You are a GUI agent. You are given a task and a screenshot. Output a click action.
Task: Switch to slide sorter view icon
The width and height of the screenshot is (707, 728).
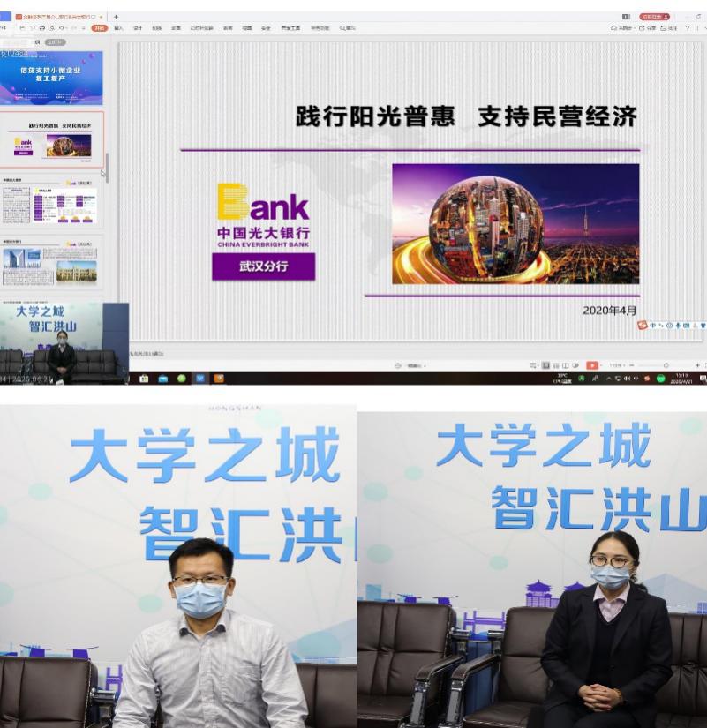click(x=555, y=364)
